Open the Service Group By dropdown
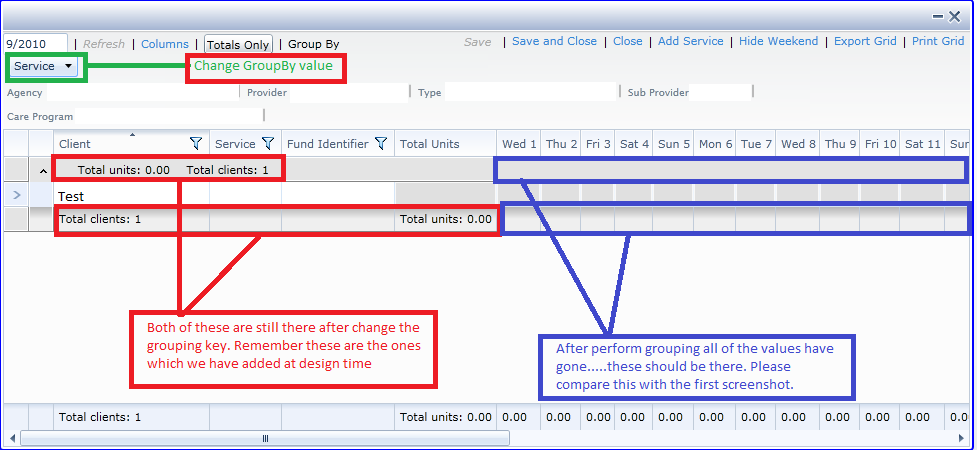 (44, 66)
